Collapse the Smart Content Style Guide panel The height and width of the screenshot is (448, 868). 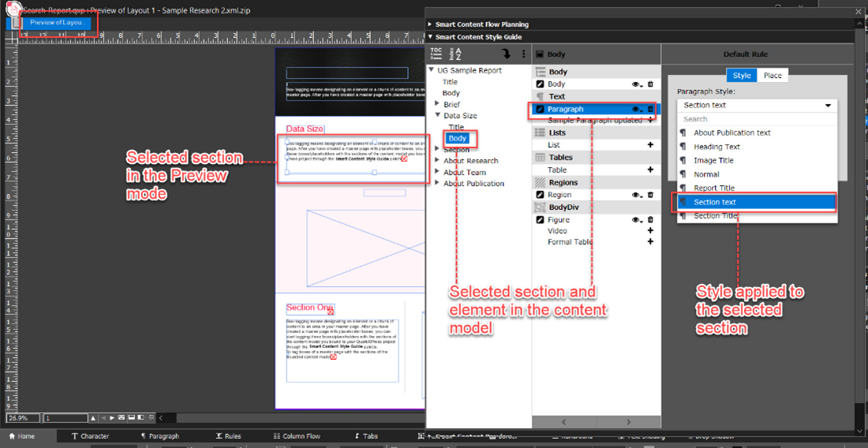tap(430, 37)
